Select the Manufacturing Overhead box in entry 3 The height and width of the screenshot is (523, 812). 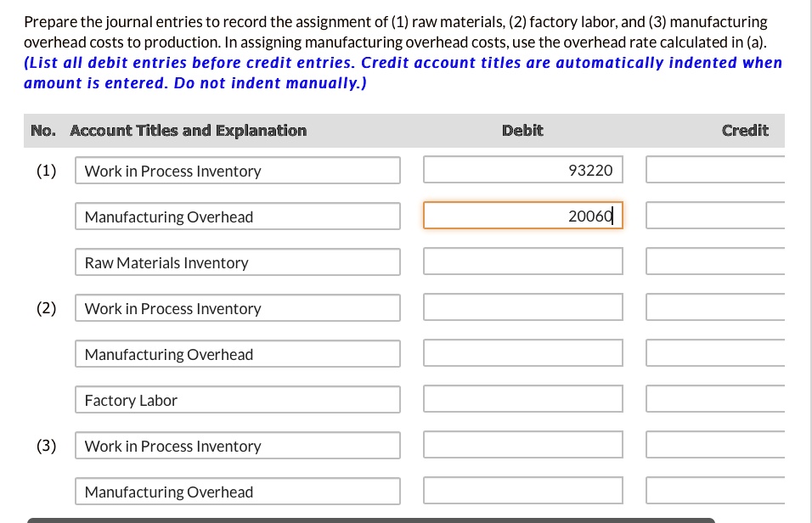238,491
